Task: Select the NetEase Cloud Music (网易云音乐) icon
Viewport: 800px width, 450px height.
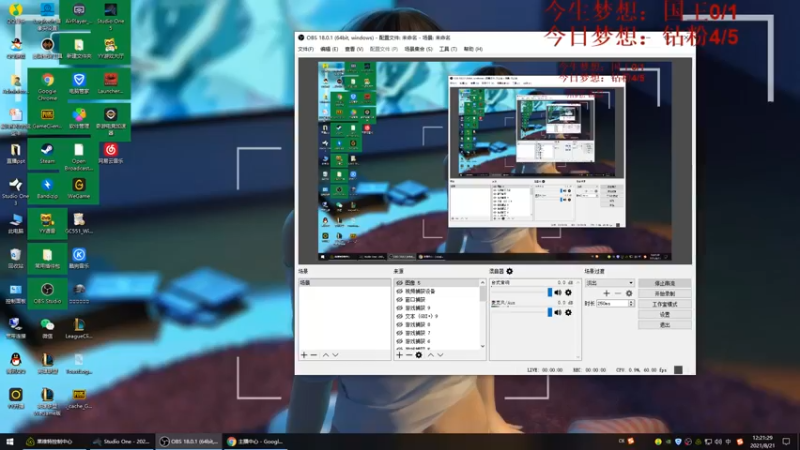Action: [111, 154]
